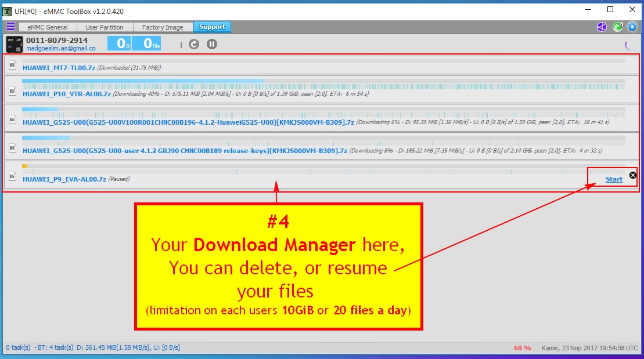
Task: Select the HUAWEI_MT7-TL00.7z file name
Action: [x=59, y=68]
